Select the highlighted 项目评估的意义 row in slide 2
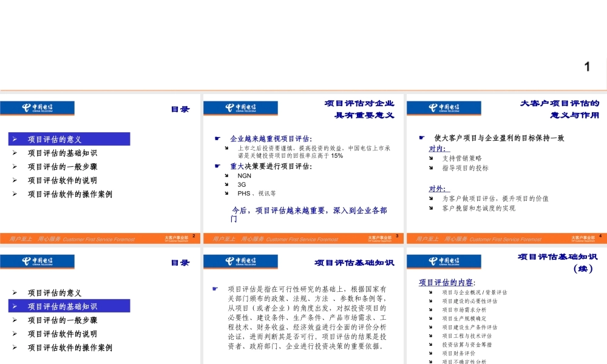 (69, 140)
